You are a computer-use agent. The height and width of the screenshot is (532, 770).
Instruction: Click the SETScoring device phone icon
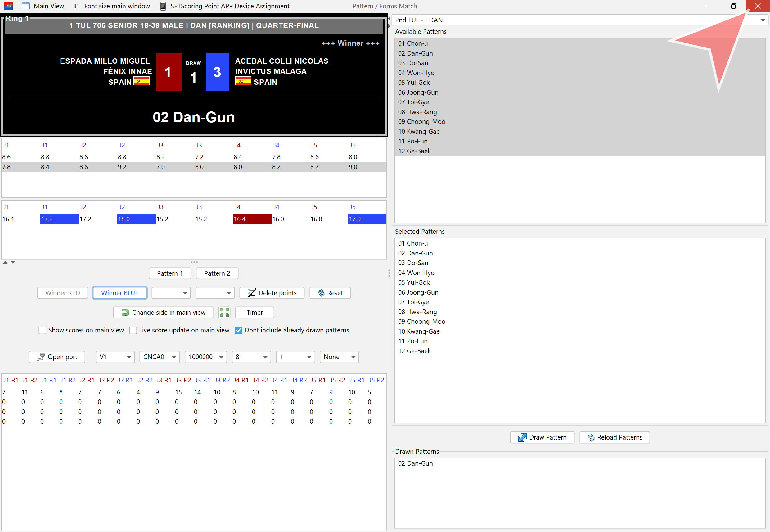point(163,6)
